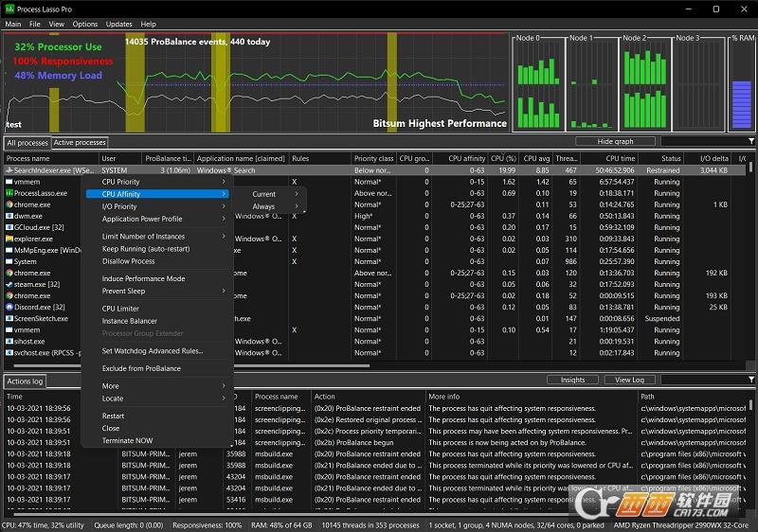
Task: Click the steam.exe [32] process icon
Action: [x=9, y=284]
